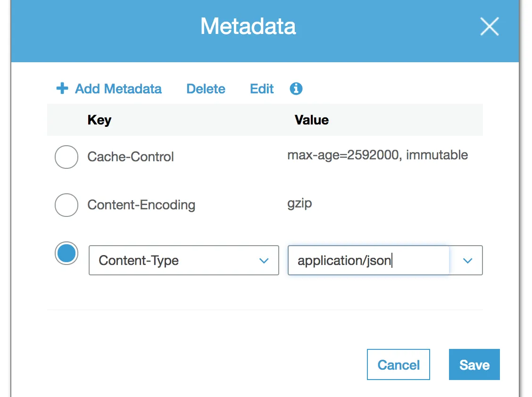Click the Value column header

tap(312, 120)
